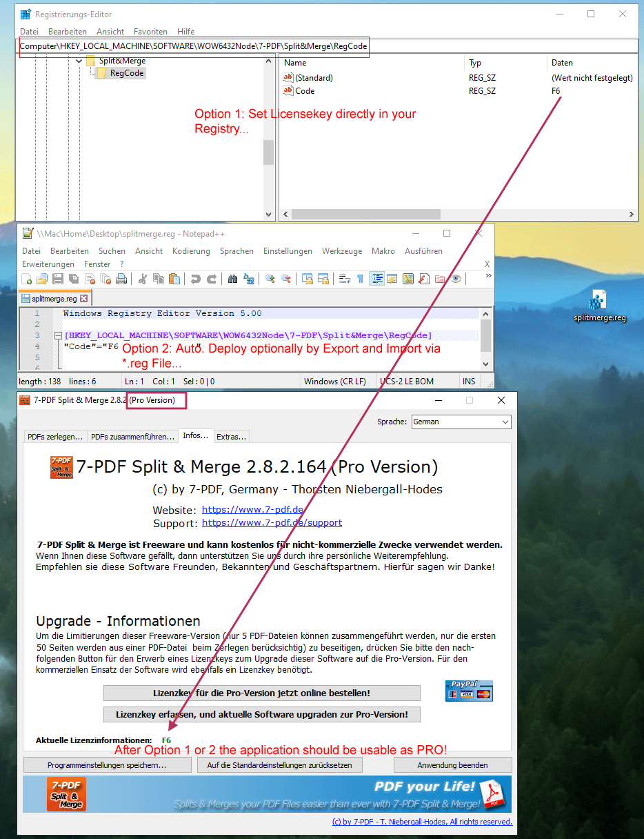This screenshot has width=644, height=839.
Task: Select RegCode key in registry tree
Action: [127, 73]
